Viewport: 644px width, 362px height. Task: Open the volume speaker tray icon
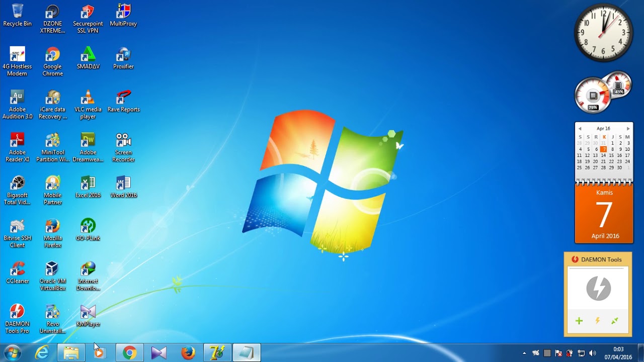point(592,353)
